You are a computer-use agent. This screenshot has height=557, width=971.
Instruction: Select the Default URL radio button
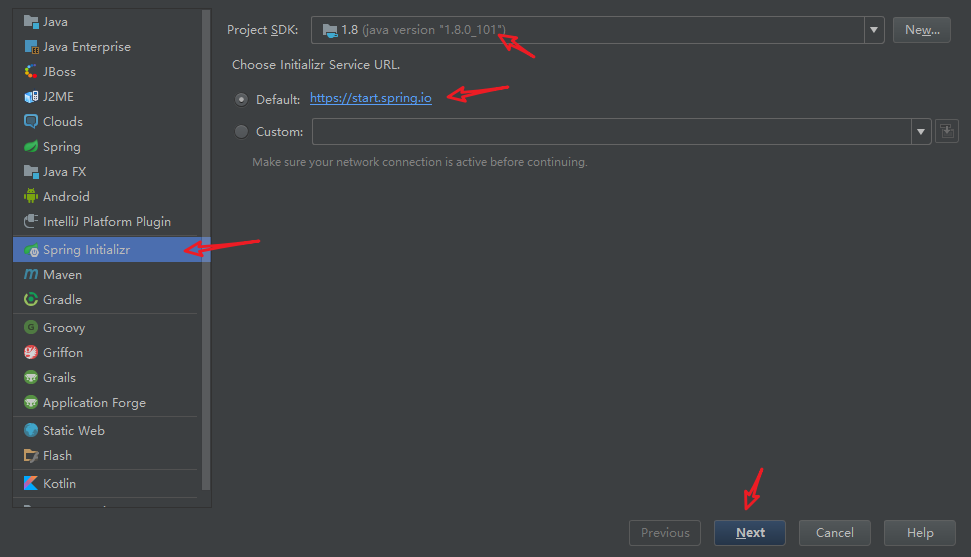tap(242, 99)
